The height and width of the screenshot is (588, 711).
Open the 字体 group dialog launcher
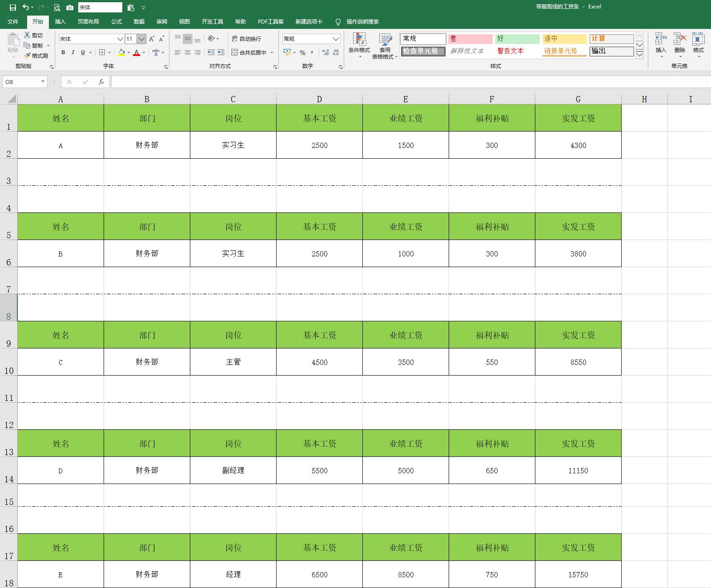click(166, 67)
